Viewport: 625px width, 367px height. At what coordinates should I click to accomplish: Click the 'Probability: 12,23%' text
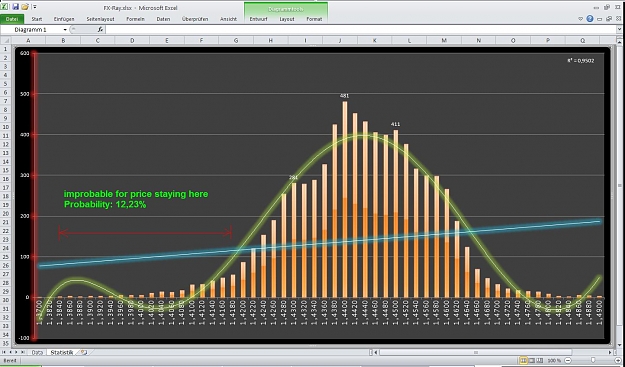click(105, 204)
